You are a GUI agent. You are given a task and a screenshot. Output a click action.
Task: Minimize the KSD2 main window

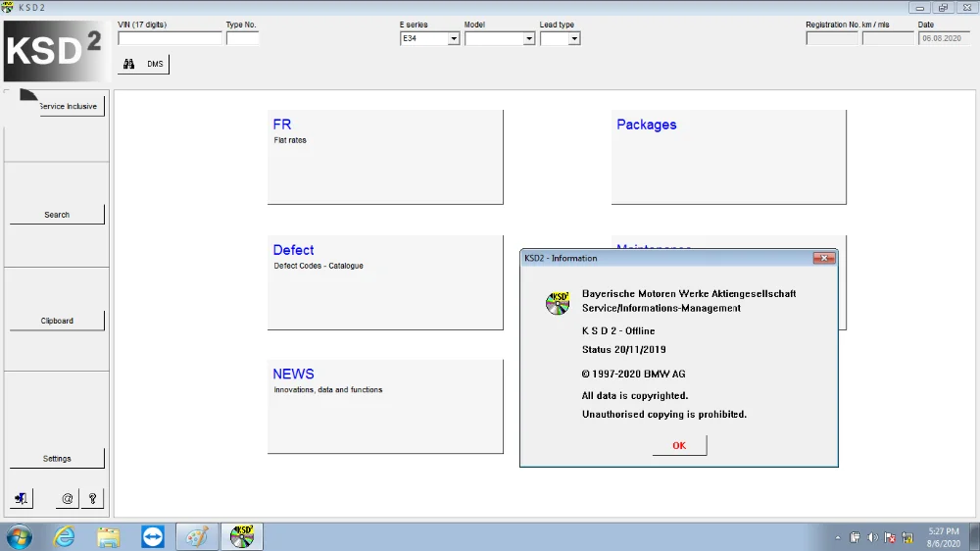click(919, 8)
